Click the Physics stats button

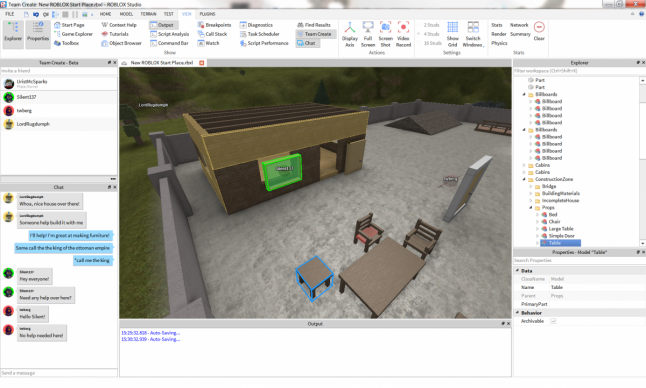[x=499, y=43]
